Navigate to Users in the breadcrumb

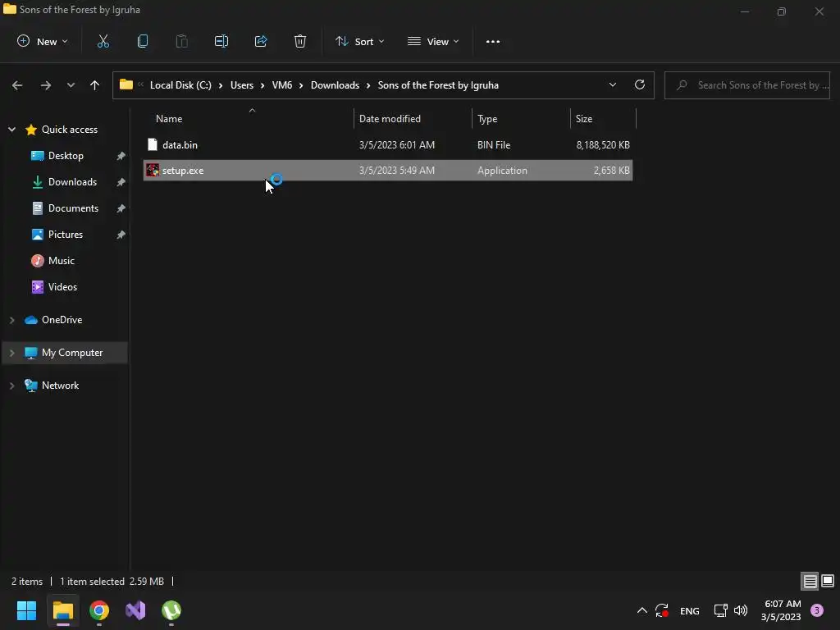click(242, 85)
